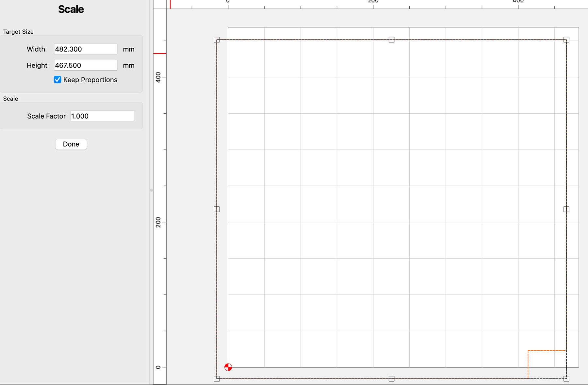Viewport: 588px width, 385px height.
Task: Click the top-center selection handle
Action: tap(391, 40)
